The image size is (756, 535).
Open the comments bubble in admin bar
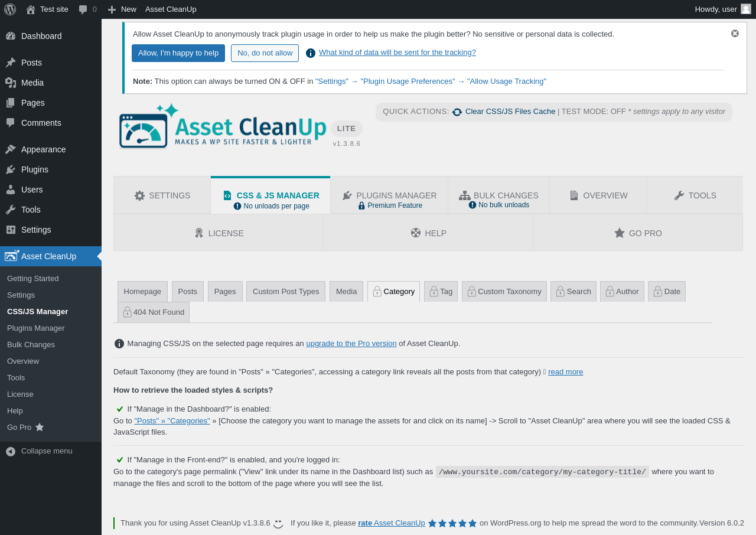(x=87, y=9)
